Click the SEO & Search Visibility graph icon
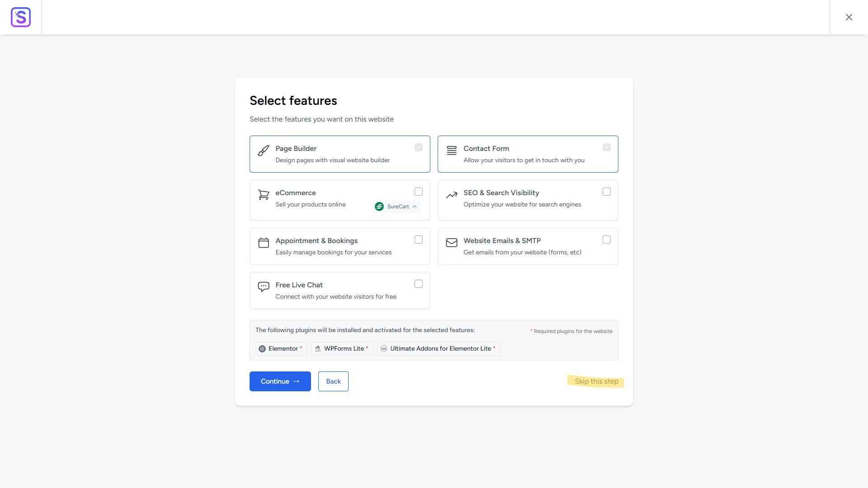This screenshot has height=488, width=868. click(452, 195)
